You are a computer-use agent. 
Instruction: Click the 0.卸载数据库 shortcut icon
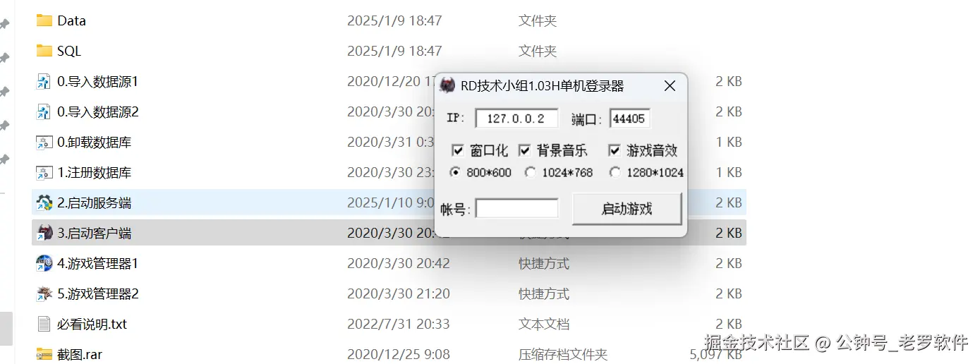click(x=44, y=142)
